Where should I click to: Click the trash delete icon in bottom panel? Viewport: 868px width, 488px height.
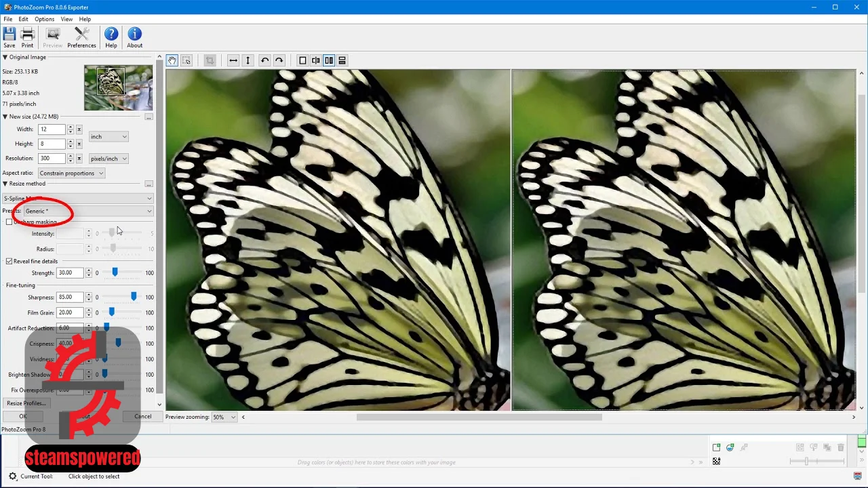841,447
